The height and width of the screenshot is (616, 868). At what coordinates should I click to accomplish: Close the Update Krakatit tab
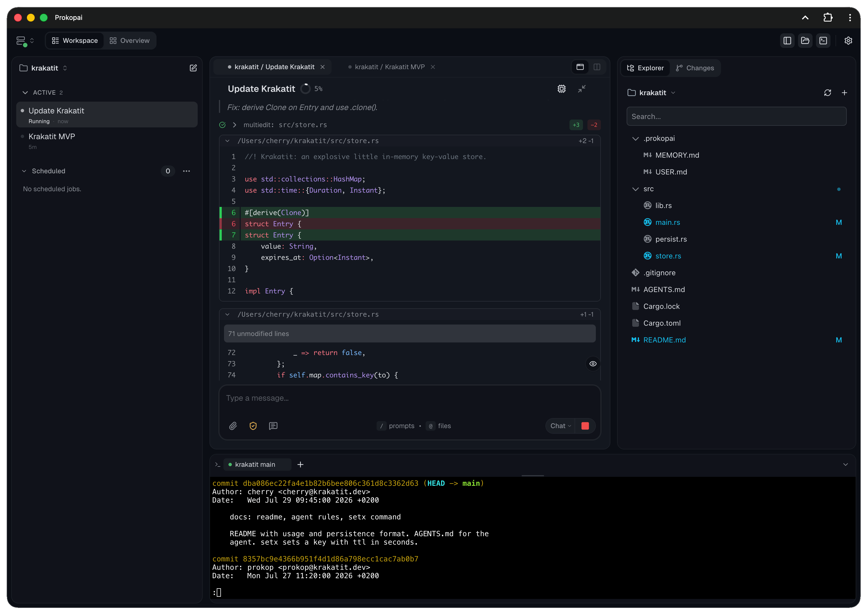322,67
